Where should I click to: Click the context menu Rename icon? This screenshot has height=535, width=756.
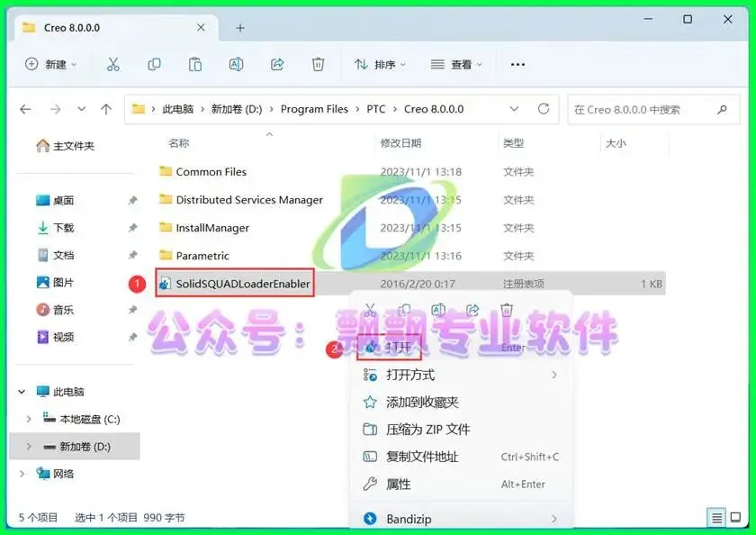pyautogui.click(x=438, y=310)
